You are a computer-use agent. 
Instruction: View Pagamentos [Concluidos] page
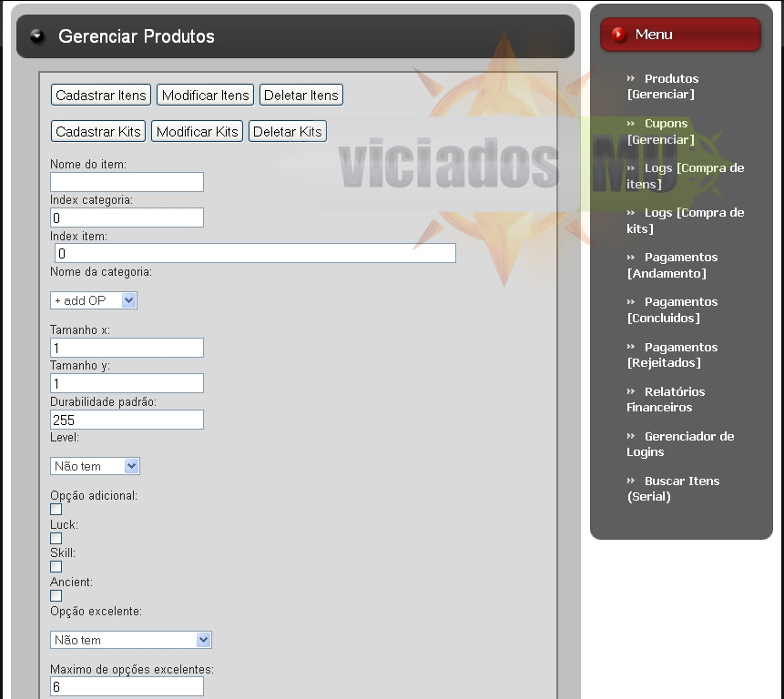click(672, 309)
